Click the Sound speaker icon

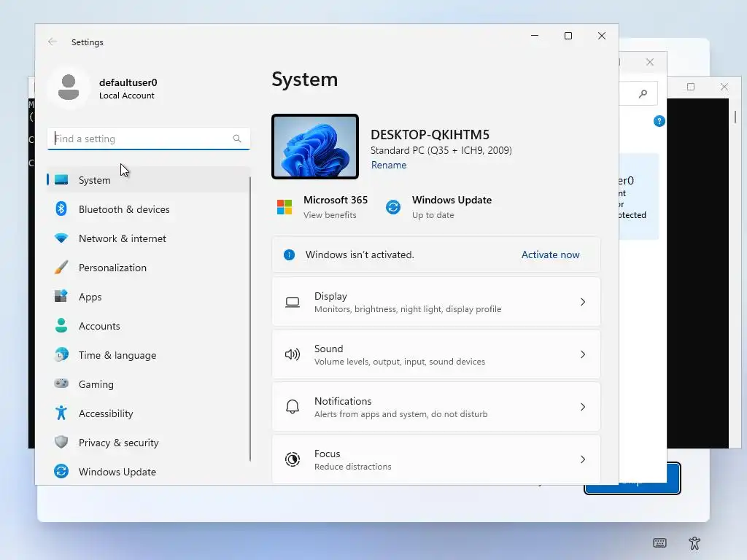click(x=293, y=354)
